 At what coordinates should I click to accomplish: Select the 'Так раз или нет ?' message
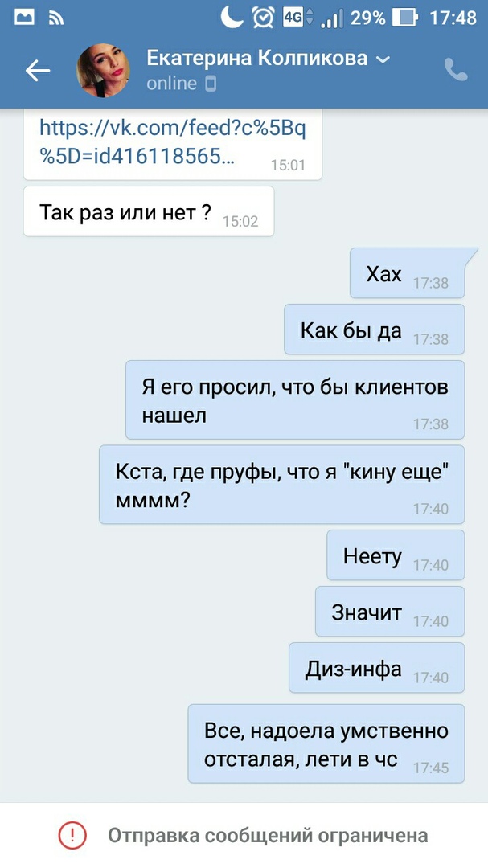pos(149,211)
